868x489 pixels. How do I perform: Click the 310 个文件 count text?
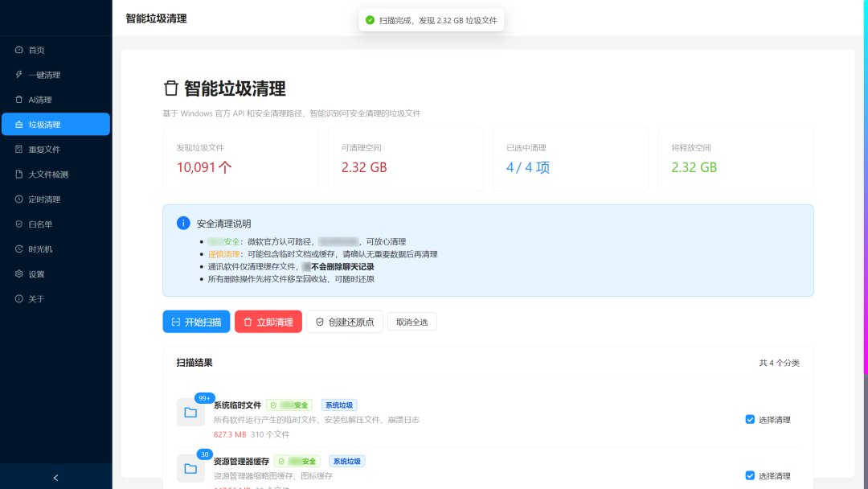pos(270,435)
